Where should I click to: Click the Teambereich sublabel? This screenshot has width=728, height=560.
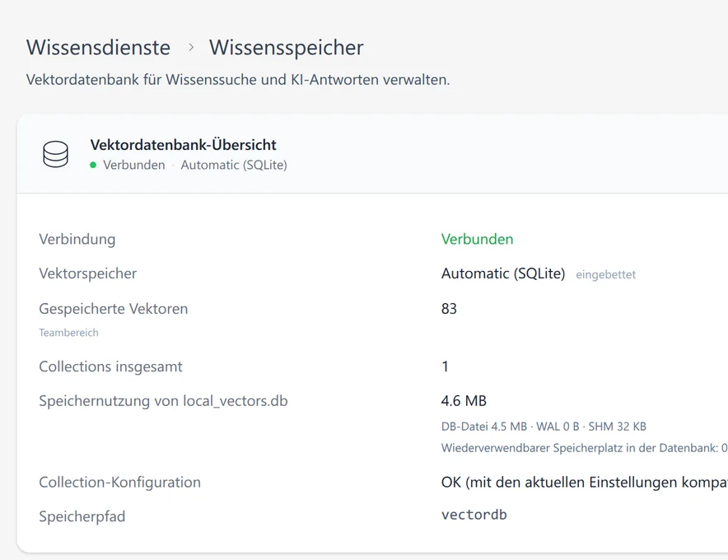click(68, 333)
